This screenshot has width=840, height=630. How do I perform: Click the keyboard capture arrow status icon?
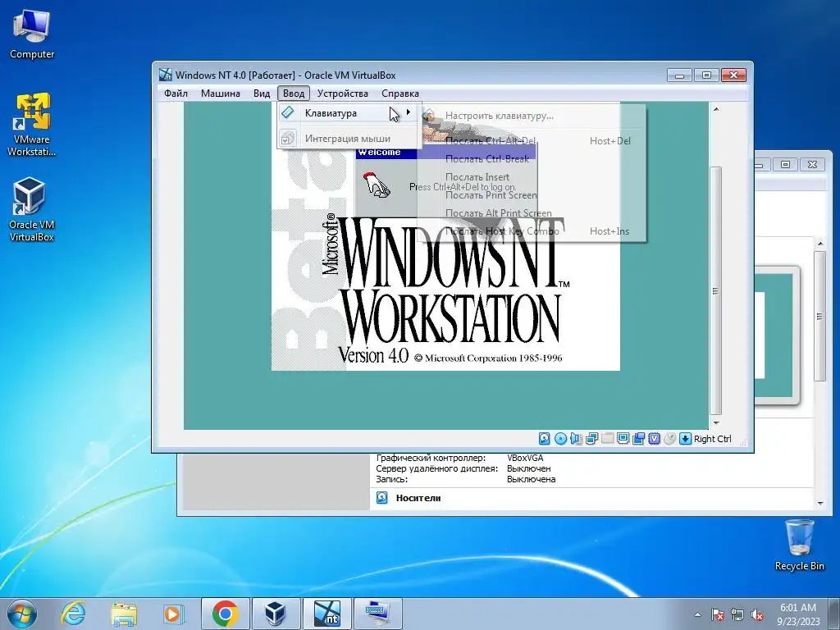[685, 439]
